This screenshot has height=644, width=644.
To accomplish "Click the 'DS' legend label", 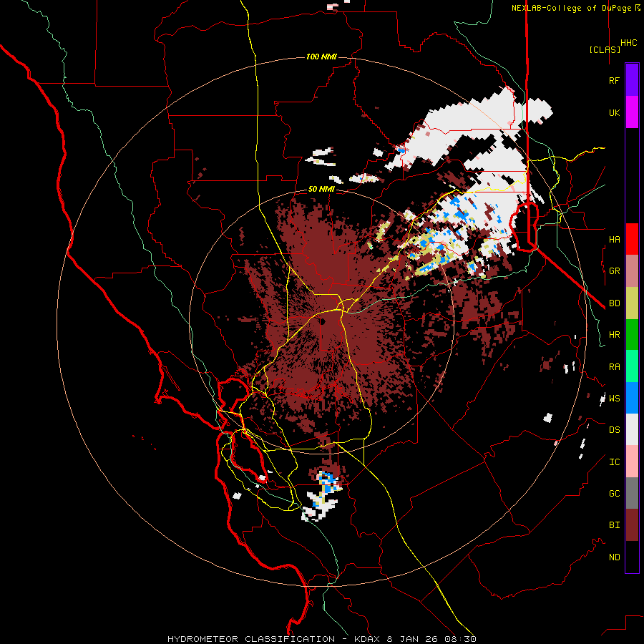I will (x=614, y=430).
